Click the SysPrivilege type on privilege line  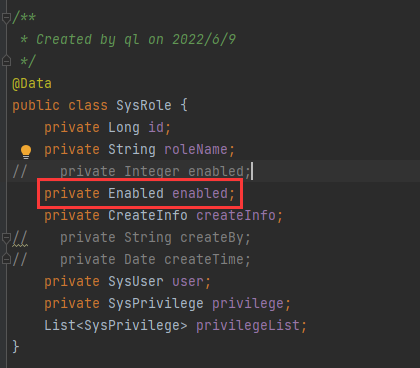pyautogui.click(x=156, y=303)
